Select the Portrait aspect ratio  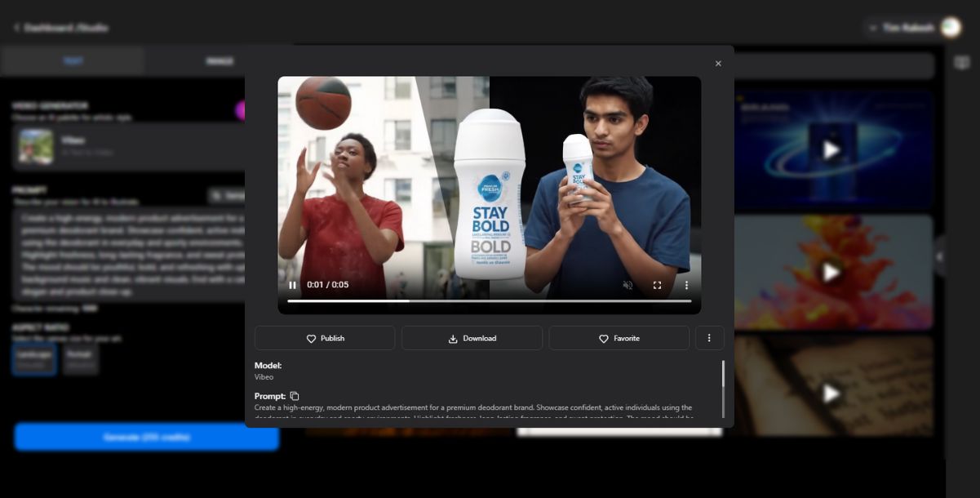click(x=80, y=358)
